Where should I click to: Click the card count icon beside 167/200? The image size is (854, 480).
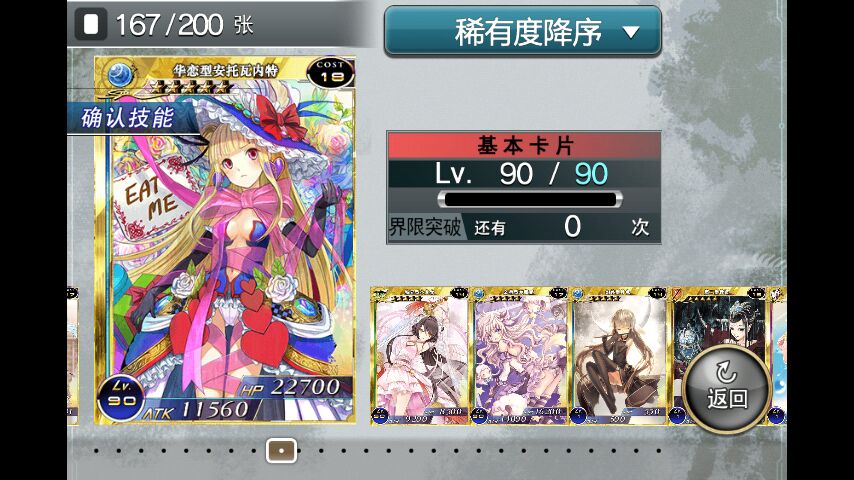point(90,24)
